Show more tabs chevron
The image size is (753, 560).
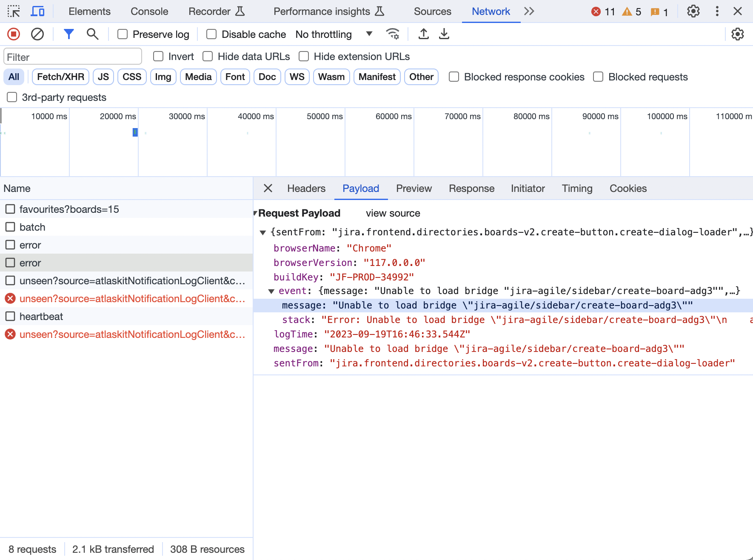[529, 11]
